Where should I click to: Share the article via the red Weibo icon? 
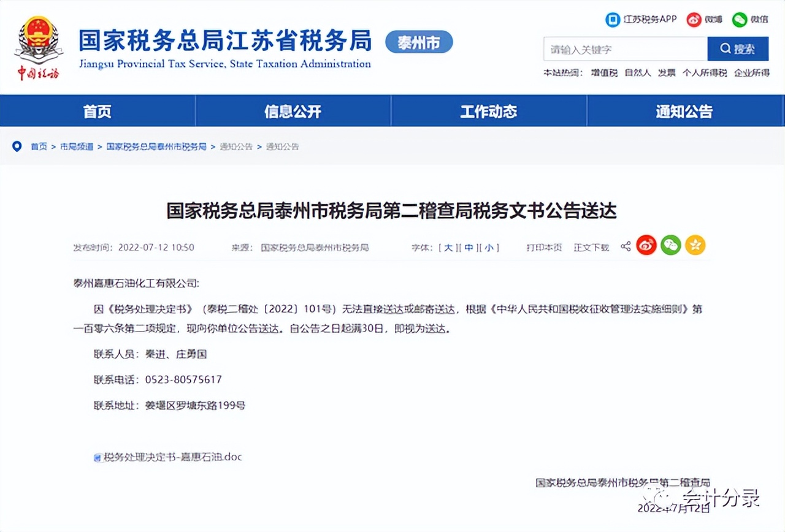[x=646, y=245]
